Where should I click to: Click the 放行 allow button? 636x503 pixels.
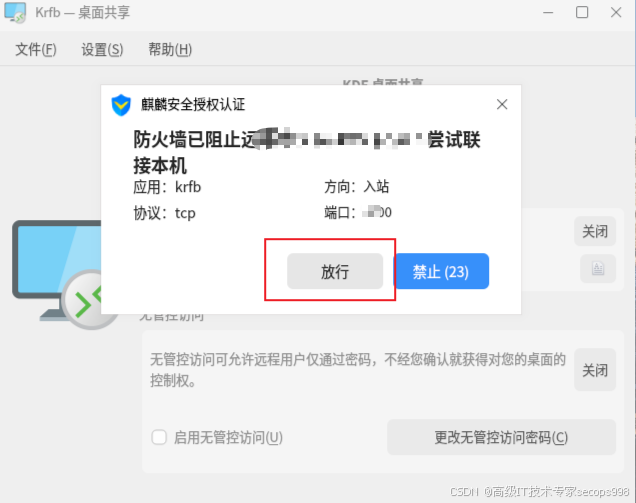tap(335, 271)
